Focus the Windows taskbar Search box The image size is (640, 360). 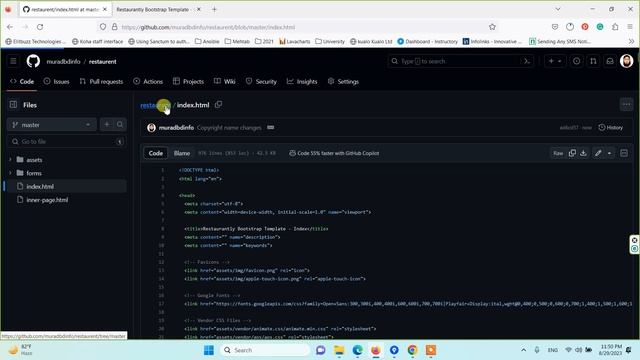pyautogui.click(x=265, y=350)
